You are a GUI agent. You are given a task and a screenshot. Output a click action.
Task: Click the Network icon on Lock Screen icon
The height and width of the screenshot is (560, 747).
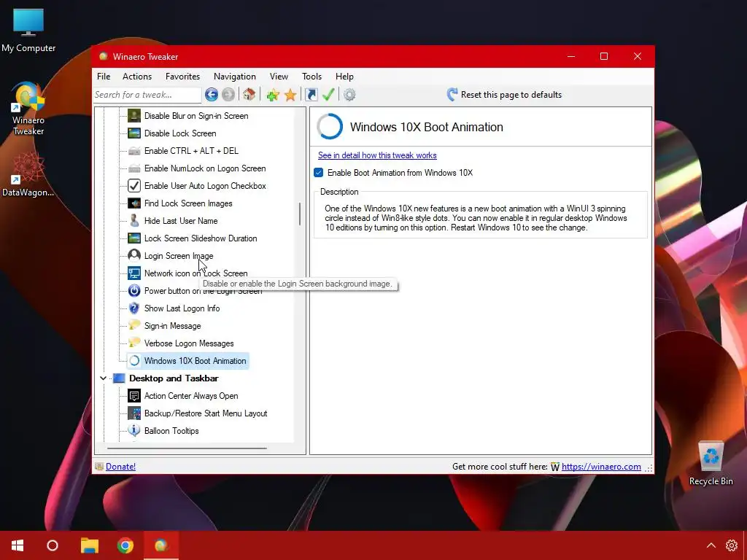(134, 273)
